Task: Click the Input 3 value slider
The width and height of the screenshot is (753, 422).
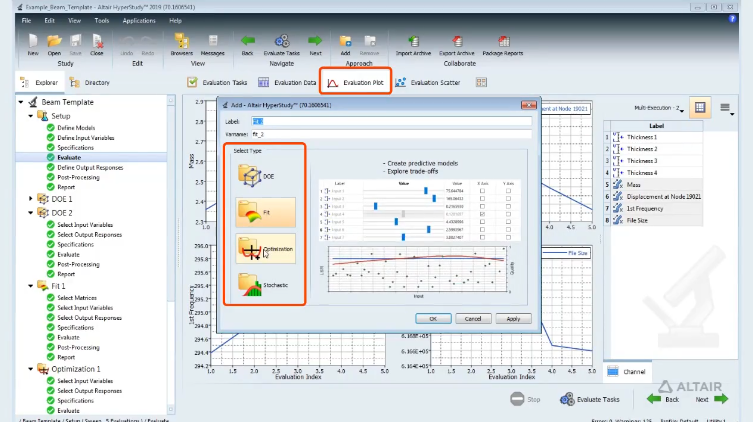Action: point(376,206)
